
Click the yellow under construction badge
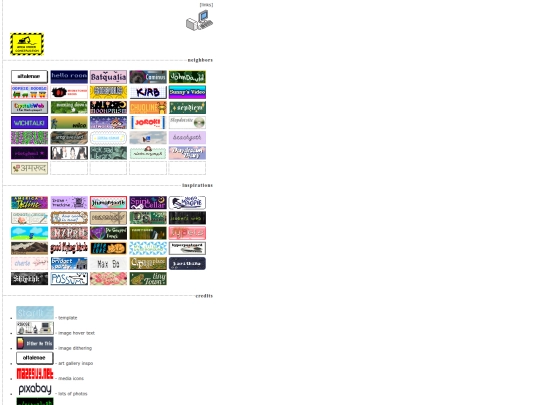(27, 44)
